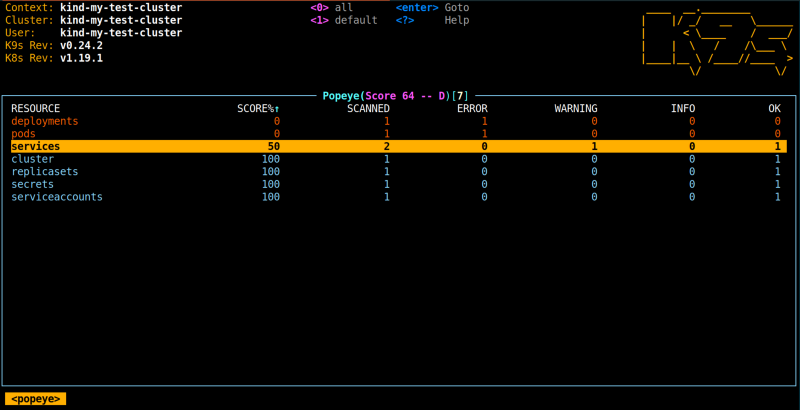Click deployments score value 0
This screenshot has width=800, height=410.
(x=277, y=121)
